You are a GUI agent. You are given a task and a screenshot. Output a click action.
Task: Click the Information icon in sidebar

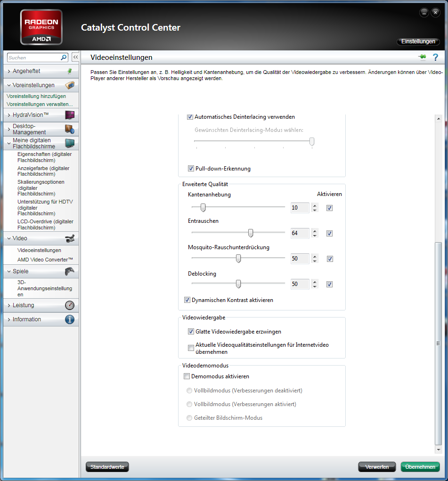[x=70, y=319]
